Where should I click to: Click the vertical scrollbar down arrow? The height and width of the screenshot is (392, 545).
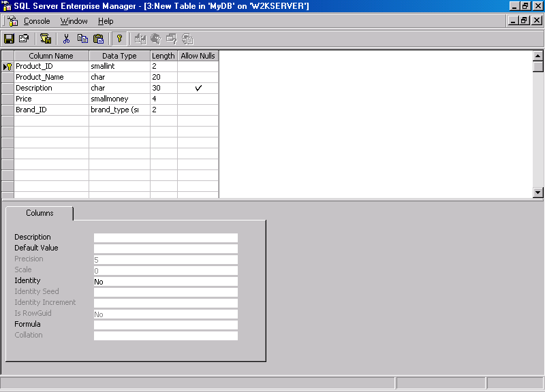[x=538, y=193]
